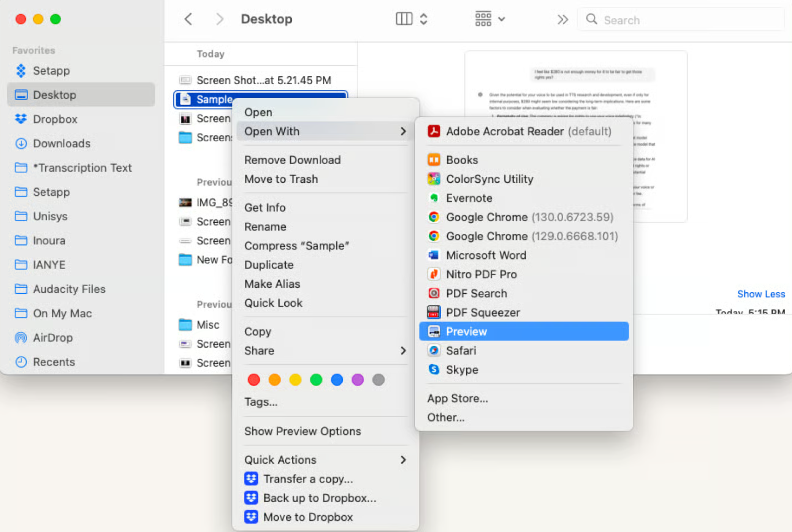Apply the yellow tag color
The image size is (792, 532).
pos(295,379)
